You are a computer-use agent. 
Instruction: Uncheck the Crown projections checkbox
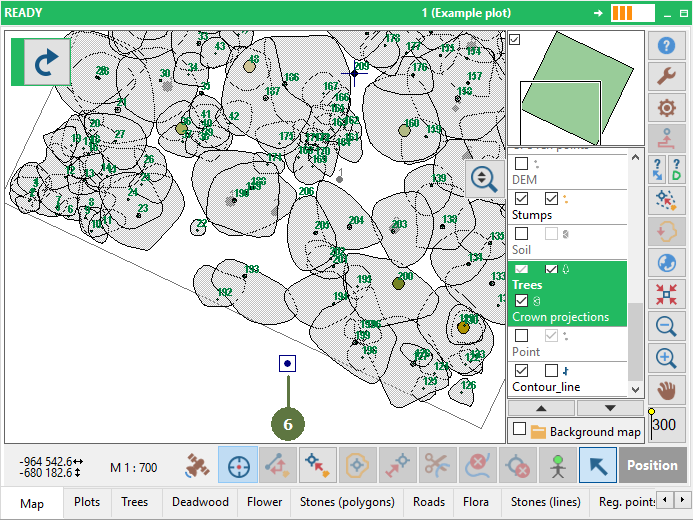(x=522, y=301)
